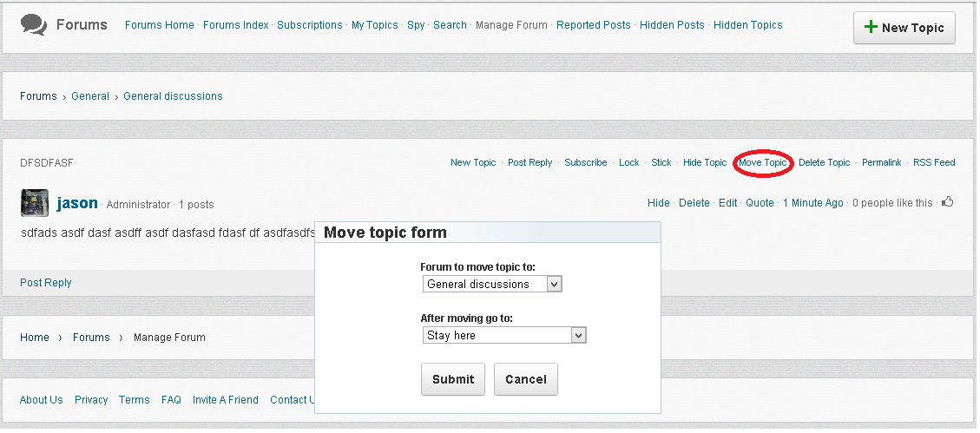Image resolution: width=980 pixels, height=433 pixels.
Task: Click the Forums speech bubble icon
Action: 35,25
